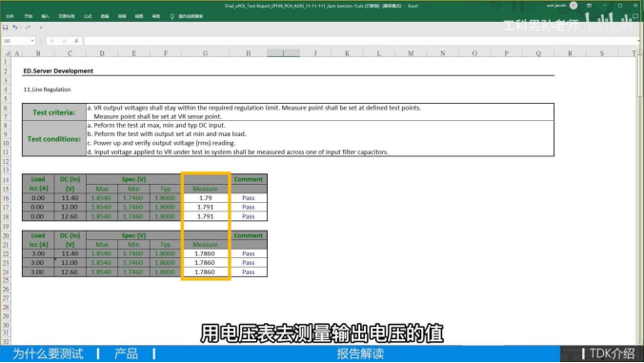
Task: Select row 16 header
Action: point(6,198)
